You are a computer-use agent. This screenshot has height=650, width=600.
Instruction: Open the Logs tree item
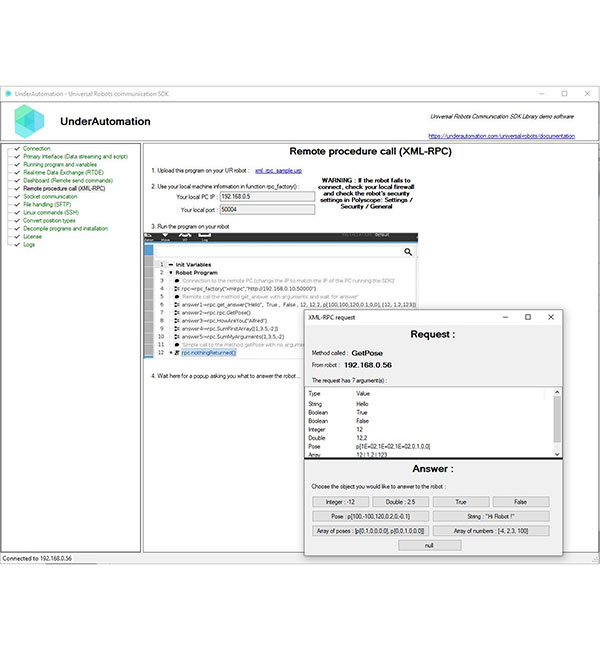pos(29,245)
